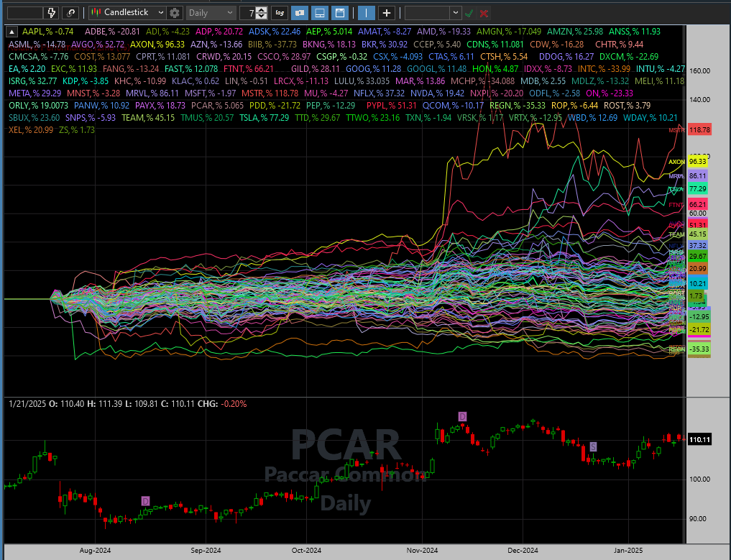Select the AVGO, % 52.72 legend entry
This screenshot has height=560, width=731.
tap(98, 45)
